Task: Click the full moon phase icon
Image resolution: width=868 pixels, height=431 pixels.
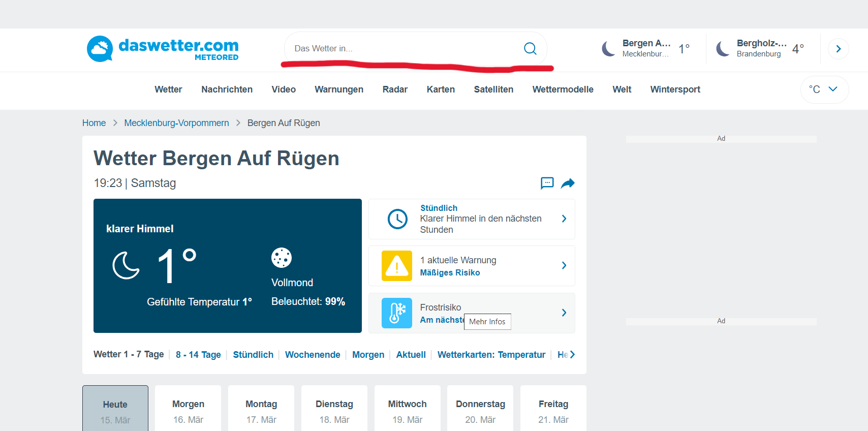Action: tap(282, 258)
